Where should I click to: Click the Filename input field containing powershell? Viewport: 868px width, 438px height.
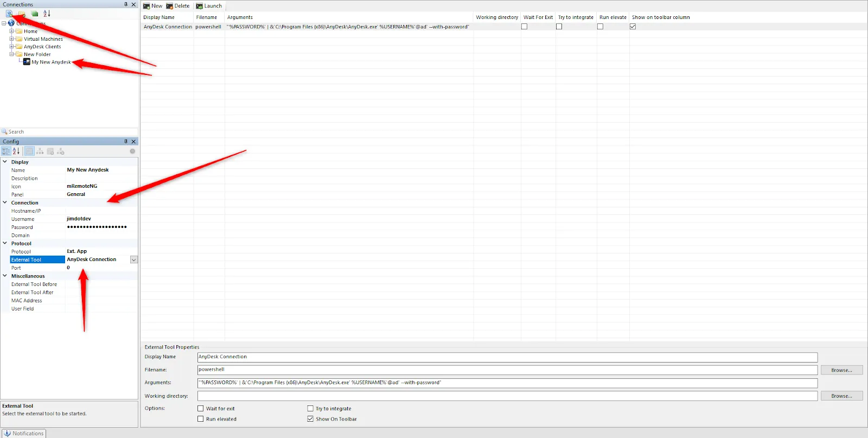[507, 370]
